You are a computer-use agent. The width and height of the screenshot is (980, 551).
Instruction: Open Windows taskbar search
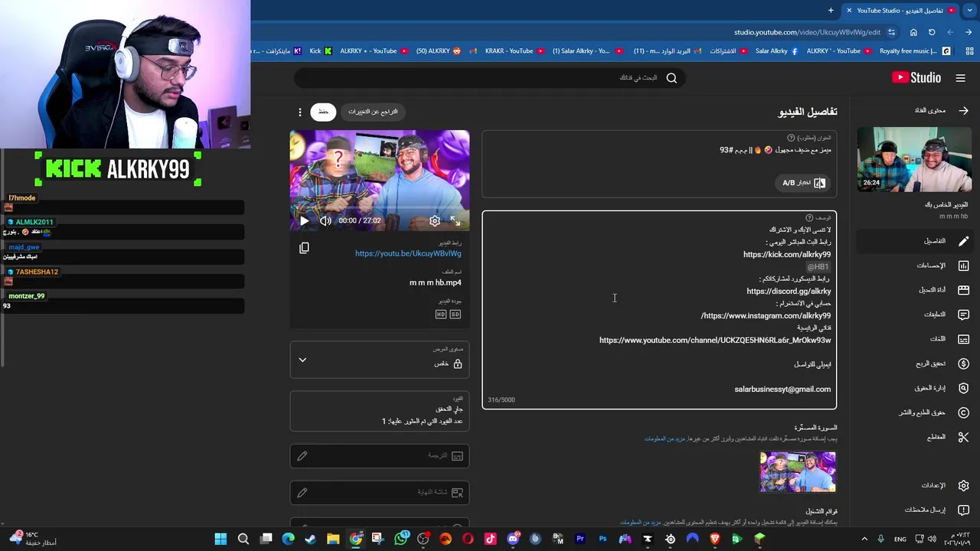[x=243, y=539]
